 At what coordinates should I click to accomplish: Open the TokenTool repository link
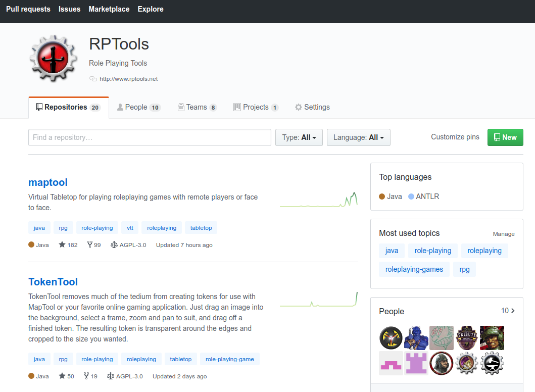(x=53, y=282)
